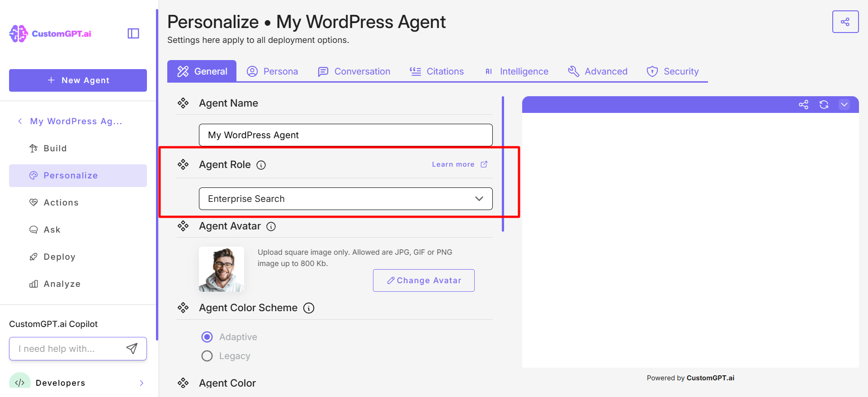Open the Analyze menu item text
868x397 pixels.
62,284
